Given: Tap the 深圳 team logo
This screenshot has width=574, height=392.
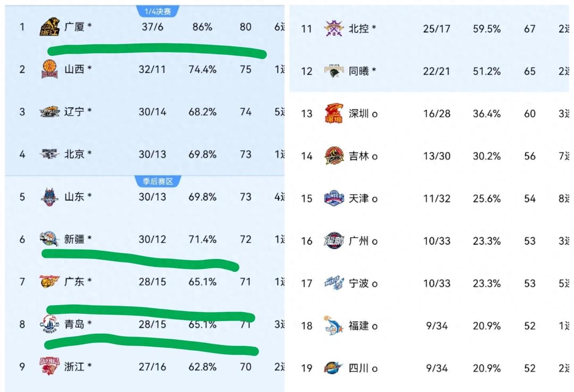Looking at the screenshot, I should point(334,113).
